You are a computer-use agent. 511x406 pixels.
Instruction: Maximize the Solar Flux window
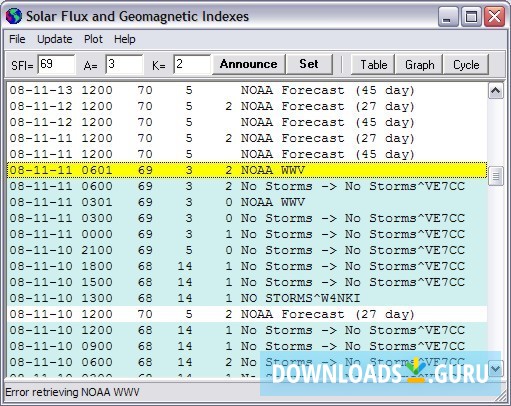[471, 17]
